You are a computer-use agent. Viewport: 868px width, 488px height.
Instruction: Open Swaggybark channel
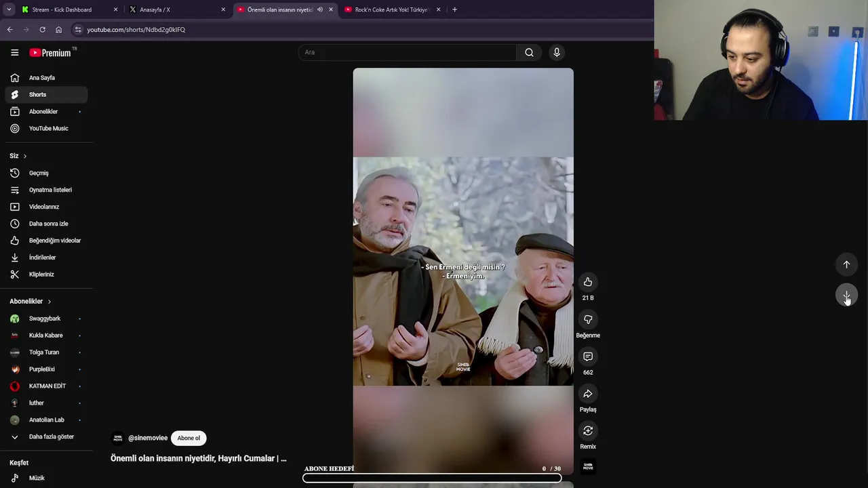(46, 319)
